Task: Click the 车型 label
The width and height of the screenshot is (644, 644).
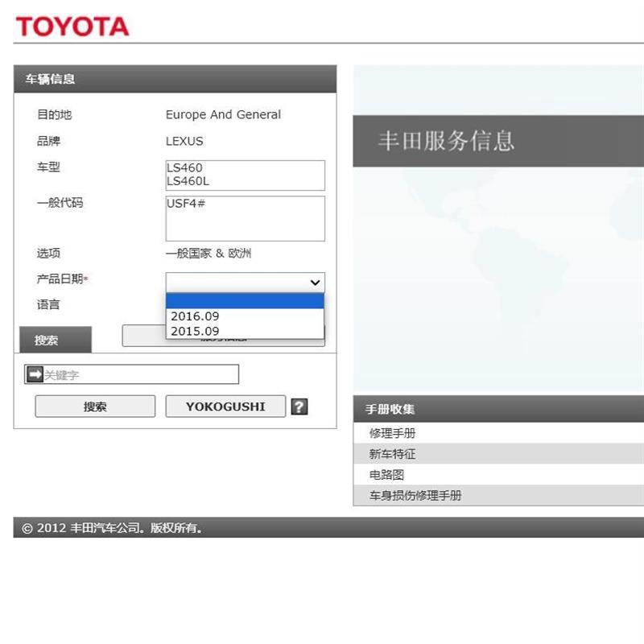Action: pyautogui.click(x=48, y=167)
